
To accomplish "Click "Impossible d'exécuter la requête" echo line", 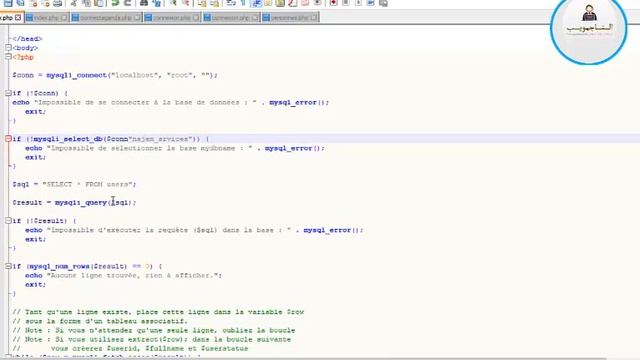I will 194,230.
